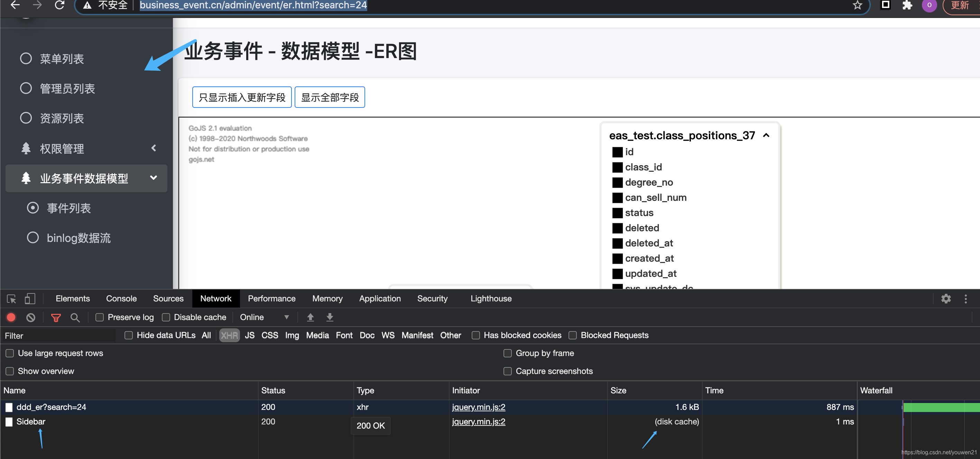Click the 权限管理 sidebar icon
This screenshot has width=980, height=459.
[26, 148]
